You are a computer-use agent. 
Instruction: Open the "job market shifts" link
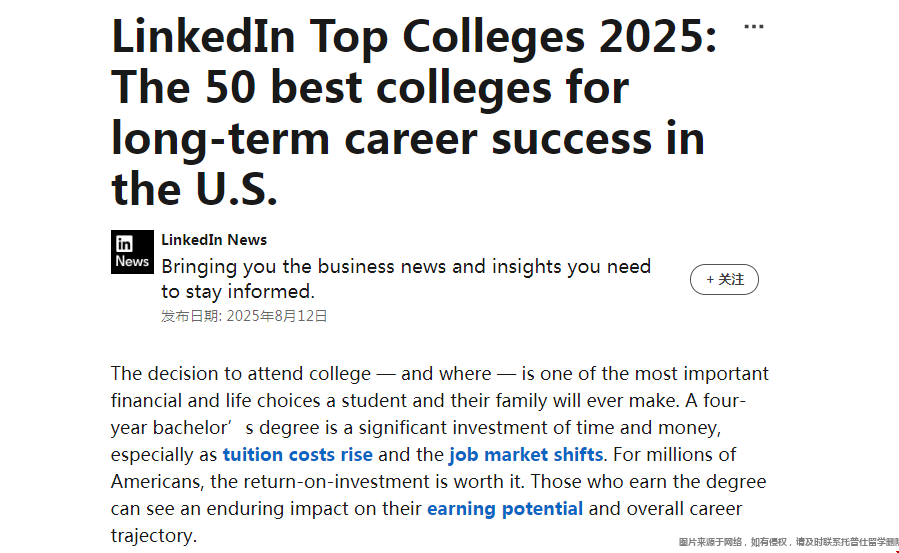tap(526, 455)
